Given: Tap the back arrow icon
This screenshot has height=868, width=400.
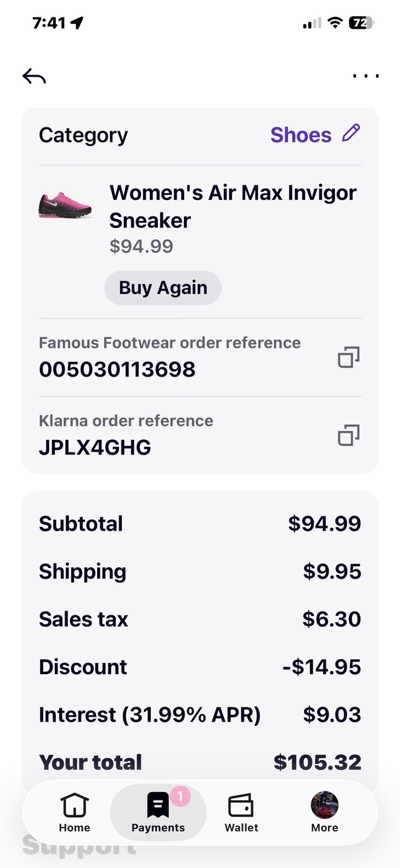Looking at the screenshot, I should click(x=34, y=76).
